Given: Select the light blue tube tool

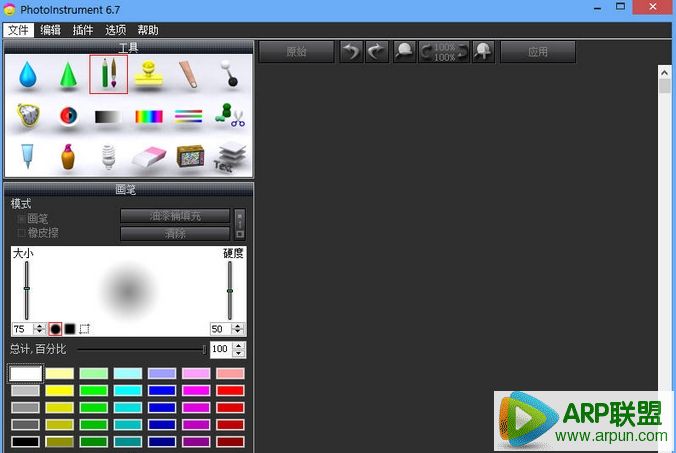Looking at the screenshot, I should click(x=27, y=156).
